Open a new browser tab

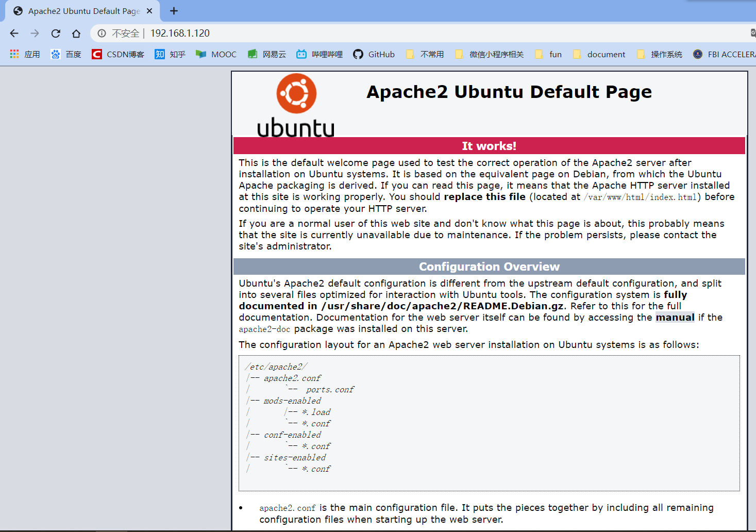click(x=174, y=11)
